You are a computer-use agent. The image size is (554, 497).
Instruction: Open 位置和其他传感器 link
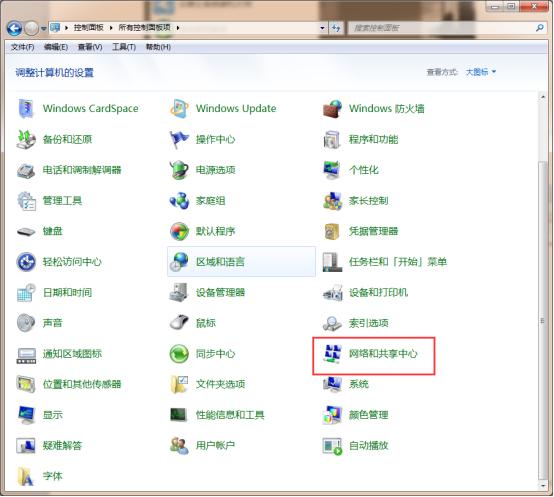point(82,384)
